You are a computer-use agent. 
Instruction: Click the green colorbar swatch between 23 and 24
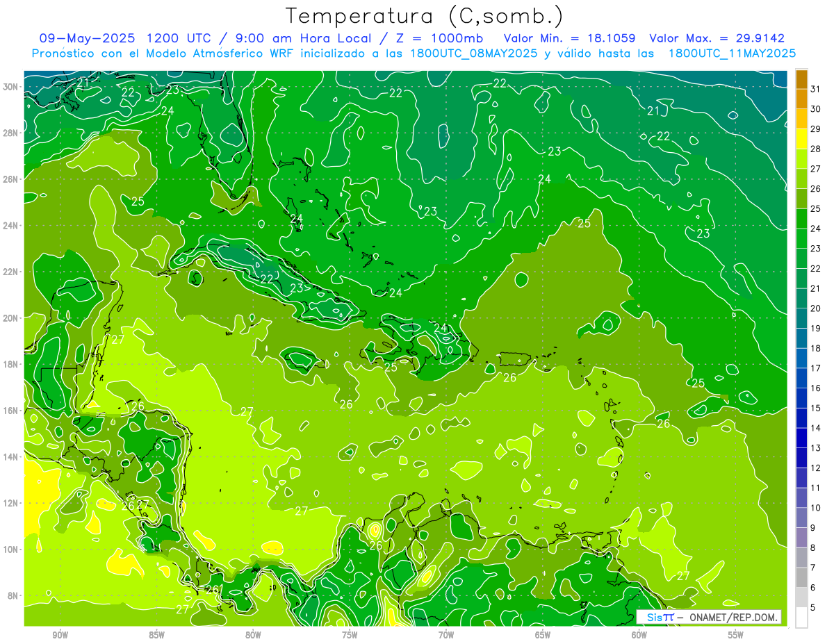point(802,238)
